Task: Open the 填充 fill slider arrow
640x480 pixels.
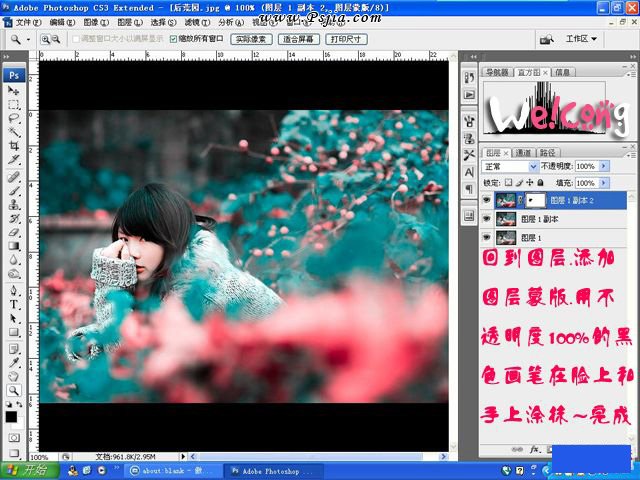Action: 603,183
